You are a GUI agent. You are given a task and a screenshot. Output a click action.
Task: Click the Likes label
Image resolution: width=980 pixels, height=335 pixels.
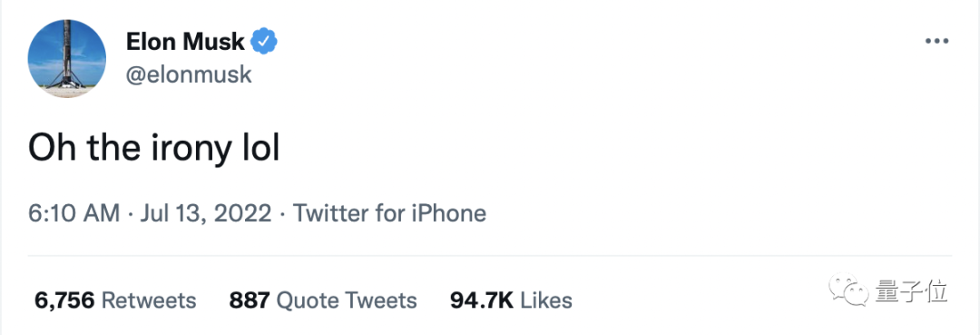pos(546,301)
